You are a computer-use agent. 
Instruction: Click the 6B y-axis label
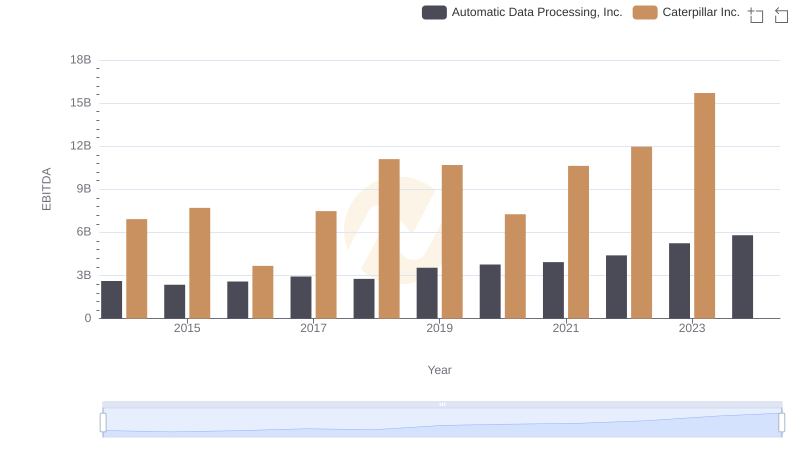tap(84, 232)
